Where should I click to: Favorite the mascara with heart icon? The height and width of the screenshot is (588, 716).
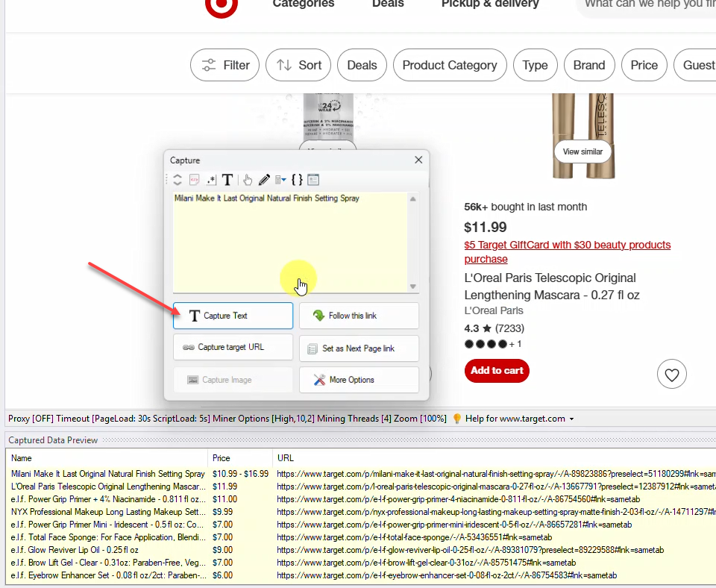coord(672,375)
